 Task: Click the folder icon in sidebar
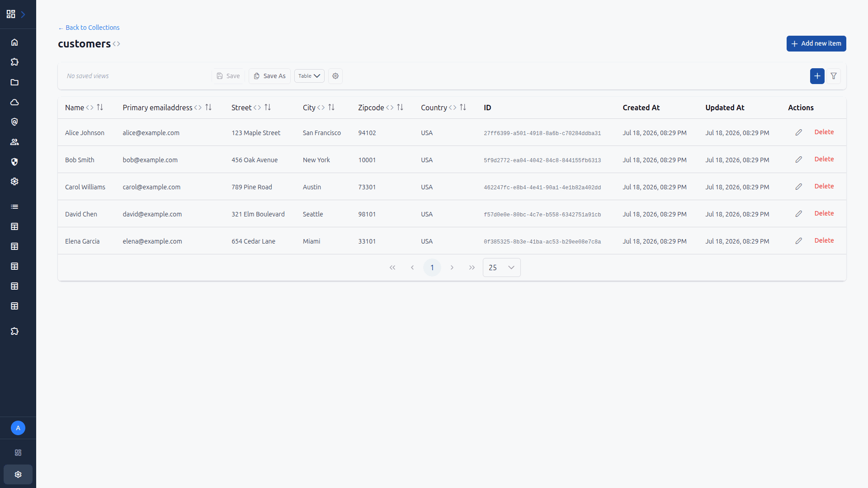14,82
